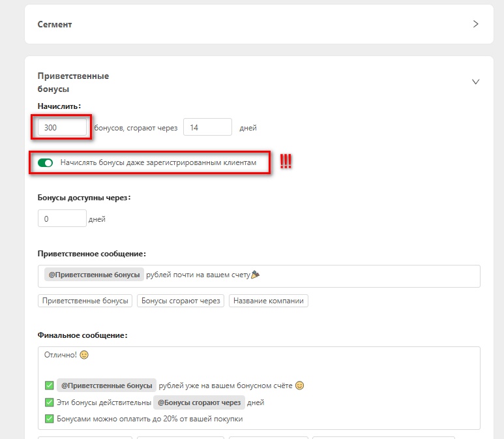Collapse the Приветственные бонусы section chevron

[476, 82]
